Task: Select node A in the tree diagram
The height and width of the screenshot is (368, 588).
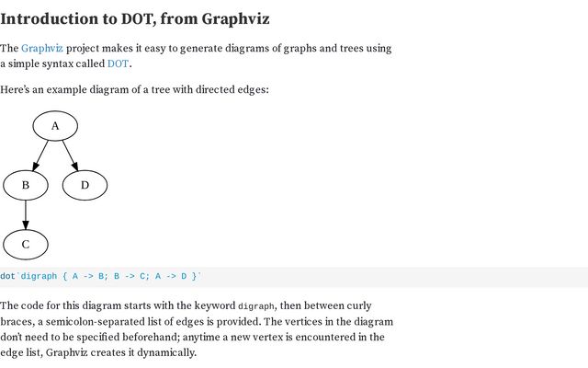Action: (x=55, y=126)
